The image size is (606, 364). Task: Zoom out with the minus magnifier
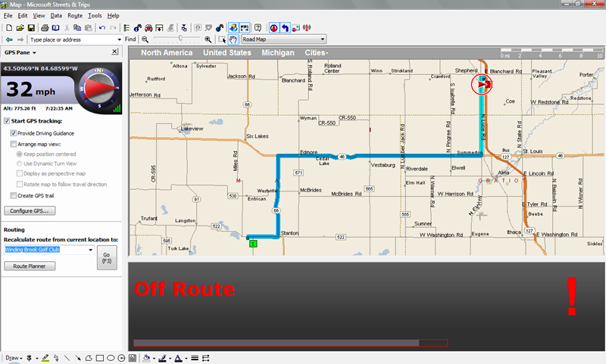(x=145, y=39)
